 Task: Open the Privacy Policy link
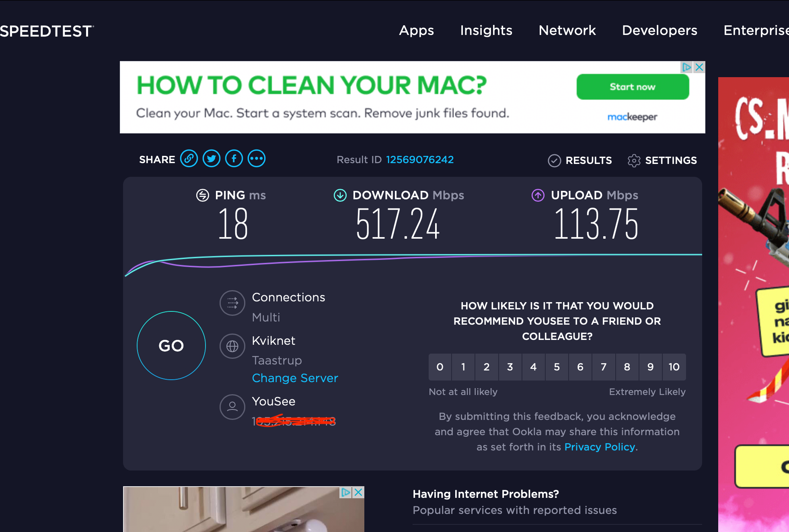coord(600,447)
